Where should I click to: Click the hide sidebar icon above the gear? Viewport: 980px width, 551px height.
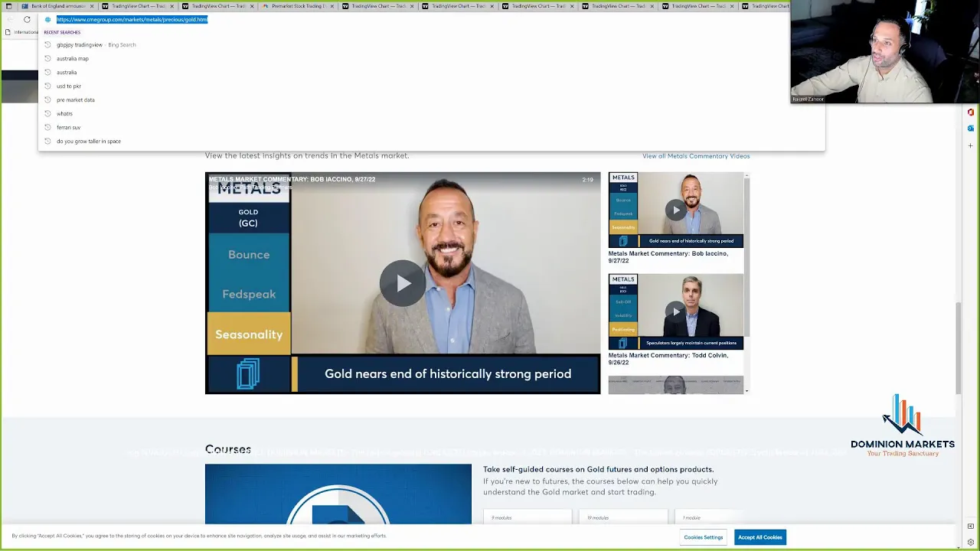(971, 527)
